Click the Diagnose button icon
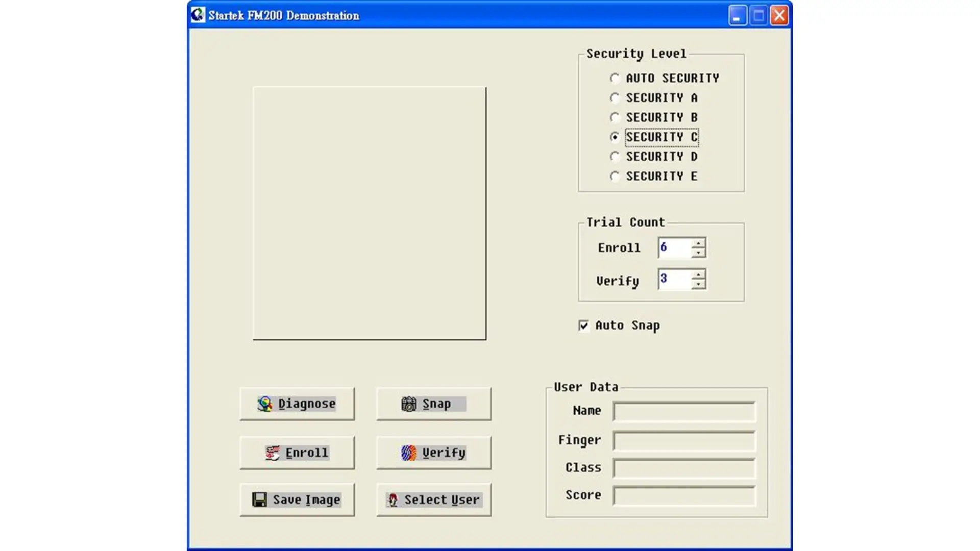 click(265, 404)
